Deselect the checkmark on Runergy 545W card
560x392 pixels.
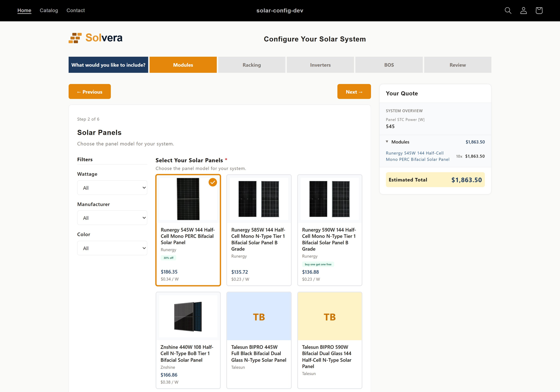tap(213, 182)
